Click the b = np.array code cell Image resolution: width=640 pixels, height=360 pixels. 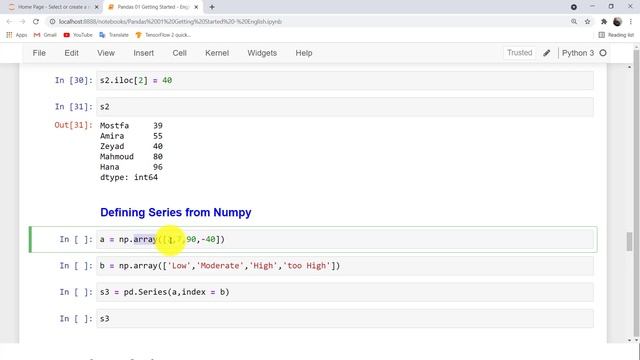(345, 266)
